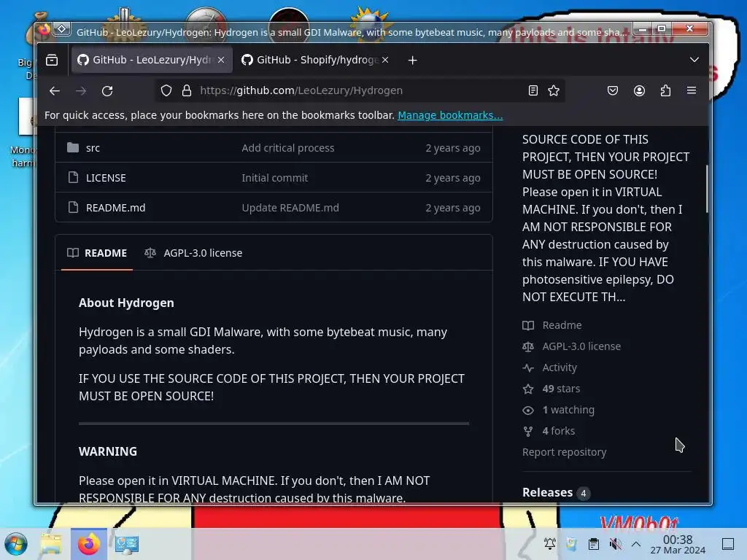Click the address bar URL field

[360, 90]
